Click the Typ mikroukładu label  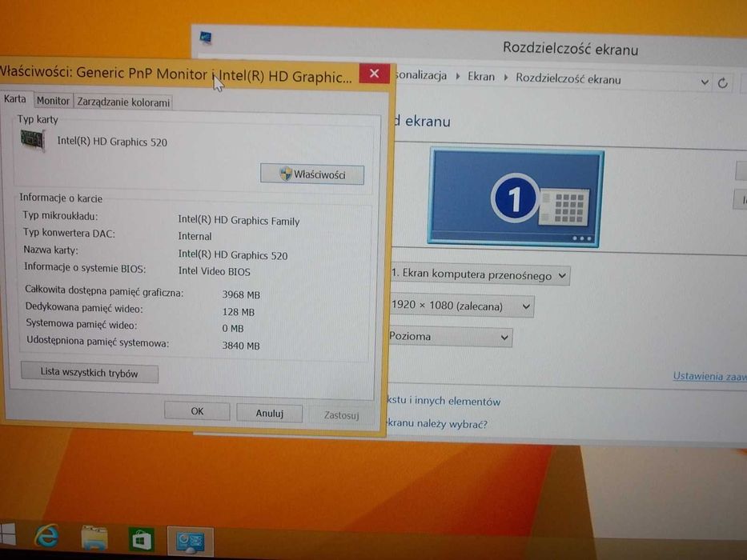point(60,216)
